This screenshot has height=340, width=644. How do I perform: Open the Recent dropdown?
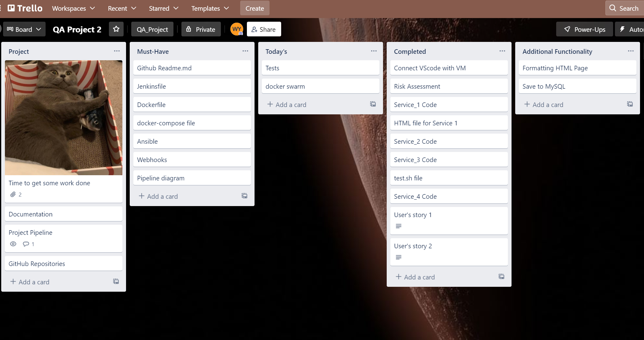click(x=122, y=8)
